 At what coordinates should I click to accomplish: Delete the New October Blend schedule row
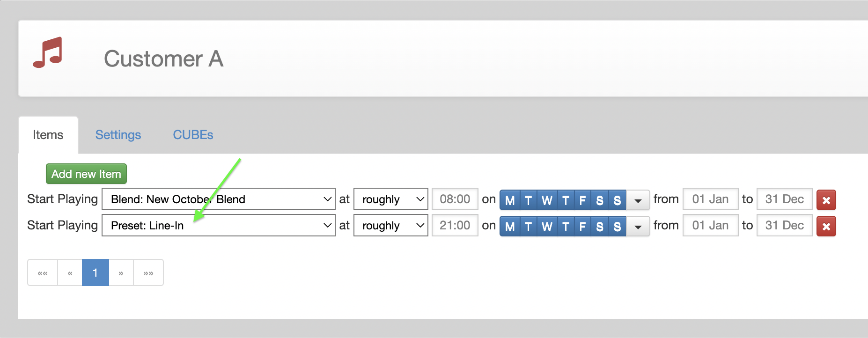coord(826,200)
